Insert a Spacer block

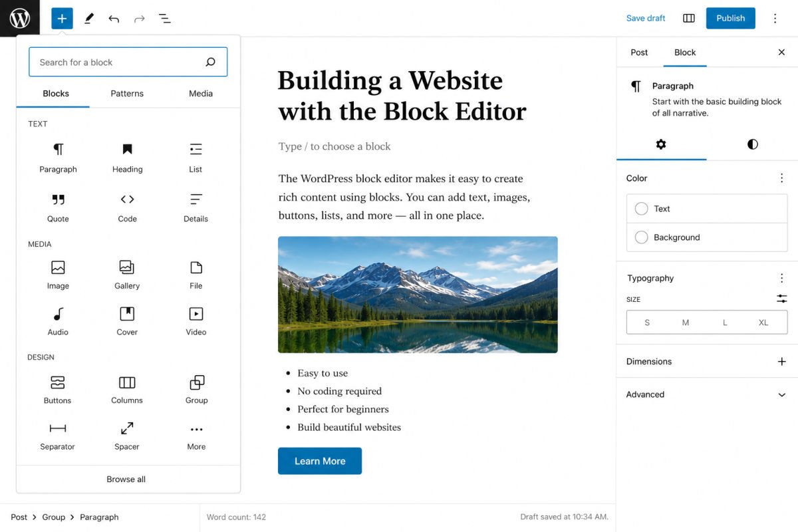pos(127,436)
